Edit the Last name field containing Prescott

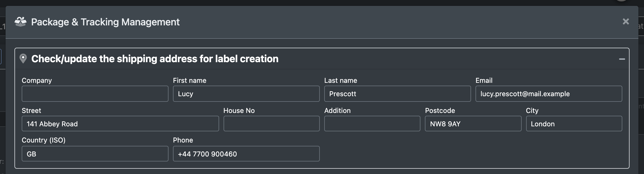pyautogui.click(x=397, y=94)
